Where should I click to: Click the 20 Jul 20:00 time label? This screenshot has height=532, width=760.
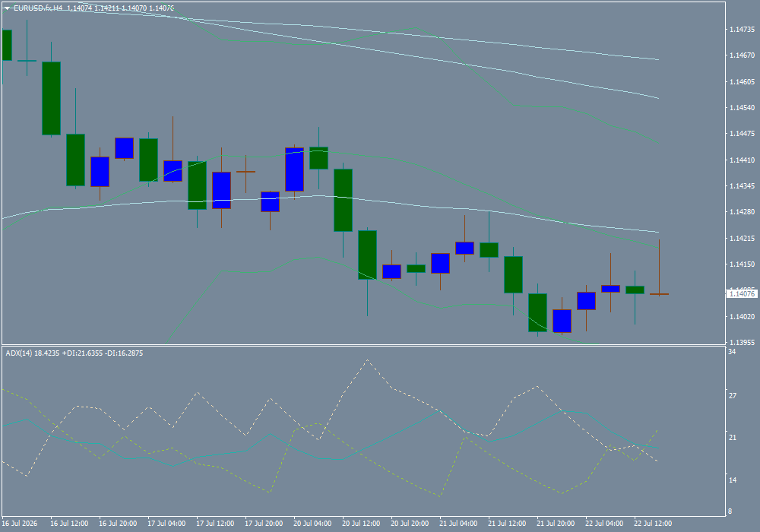pyautogui.click(x=410, y=524)
